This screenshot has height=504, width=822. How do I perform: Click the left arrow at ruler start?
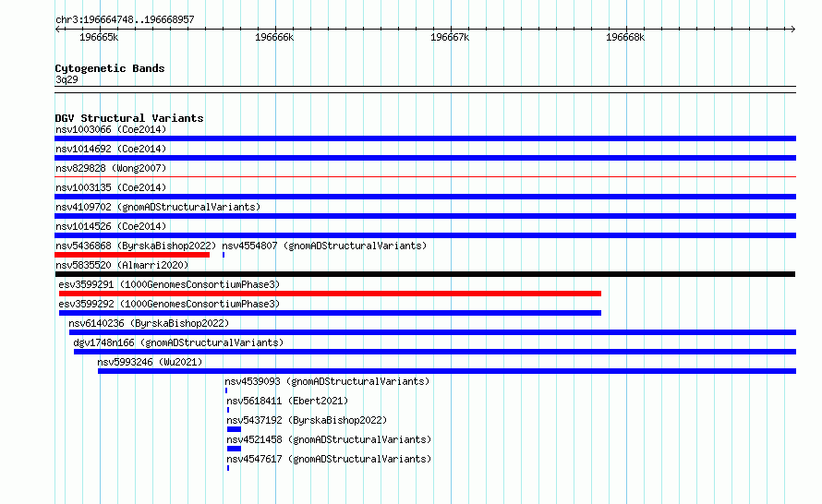(57, 29)
